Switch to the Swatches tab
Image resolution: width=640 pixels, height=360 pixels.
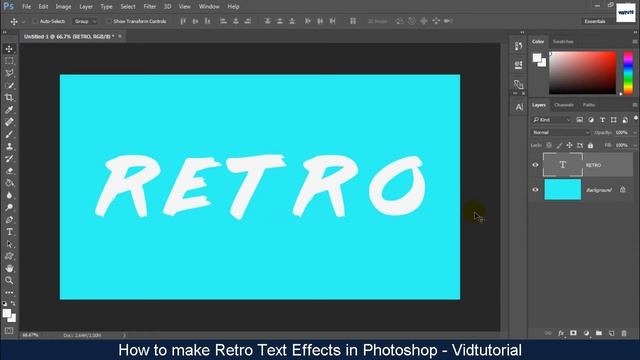coord(563,42)
